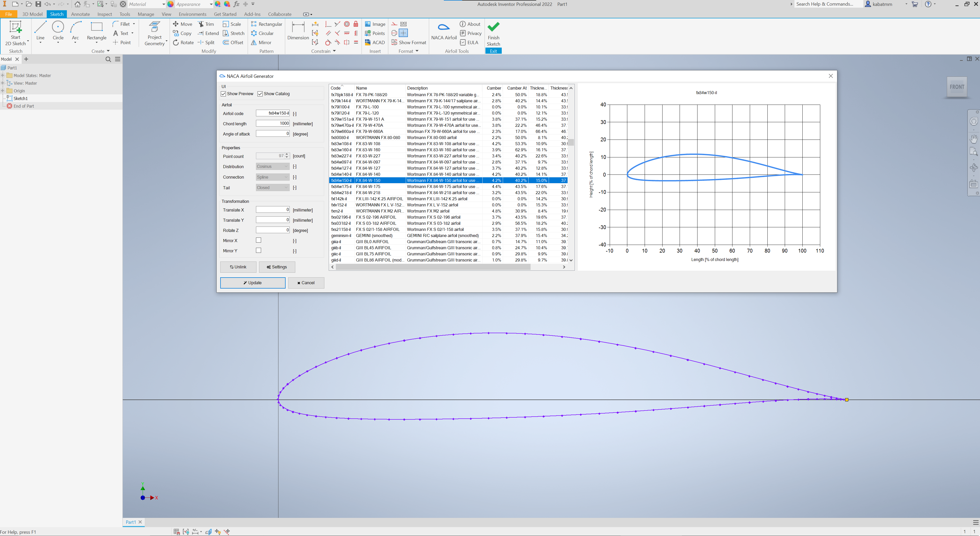Click the Unlink button
The image size is (980, 536).
coord(238,267)
